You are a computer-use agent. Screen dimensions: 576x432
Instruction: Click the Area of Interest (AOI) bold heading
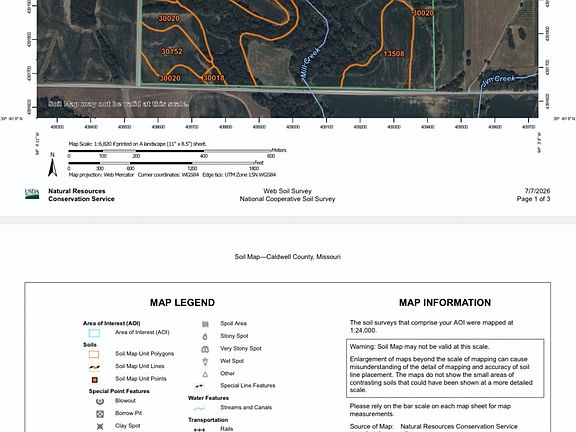[x=112, y=323]
